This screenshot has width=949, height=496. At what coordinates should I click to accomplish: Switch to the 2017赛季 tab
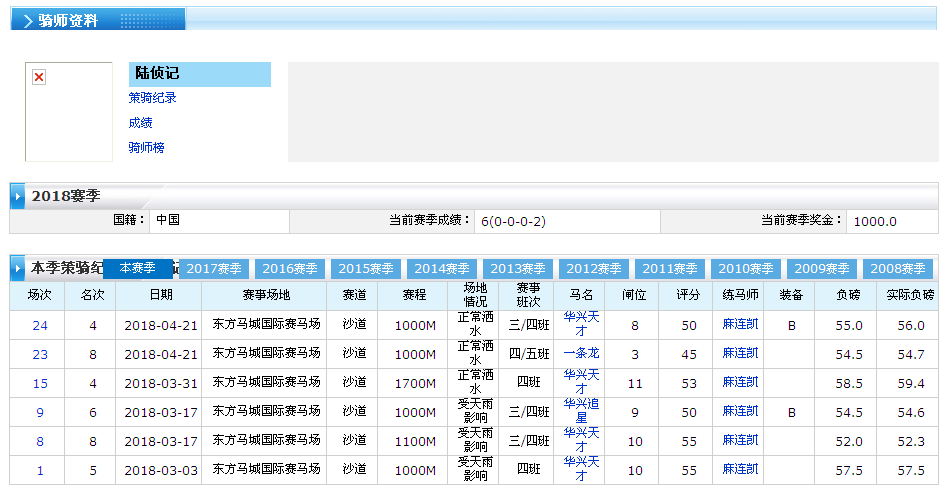point(216,269)
